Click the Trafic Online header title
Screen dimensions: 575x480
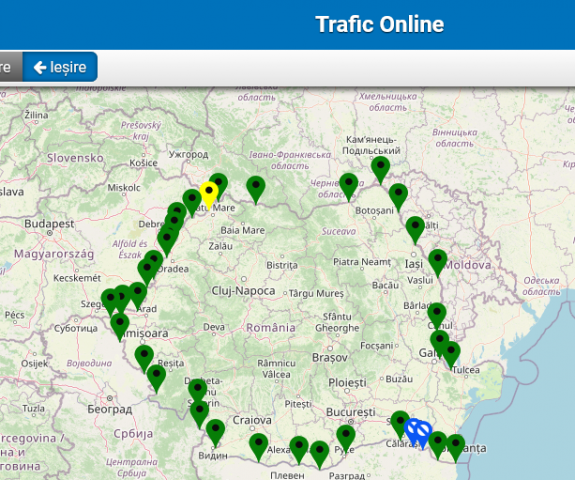tap(380, 25)
